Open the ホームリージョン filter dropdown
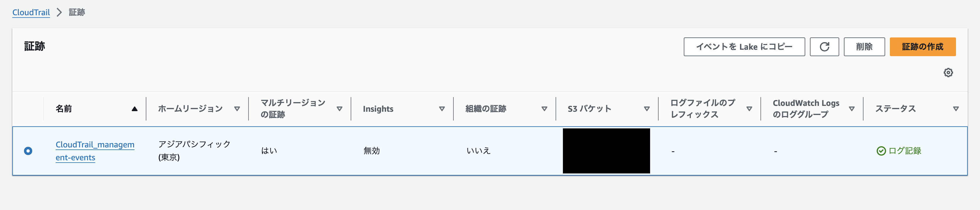980x210 pixels. coord(237,109)
